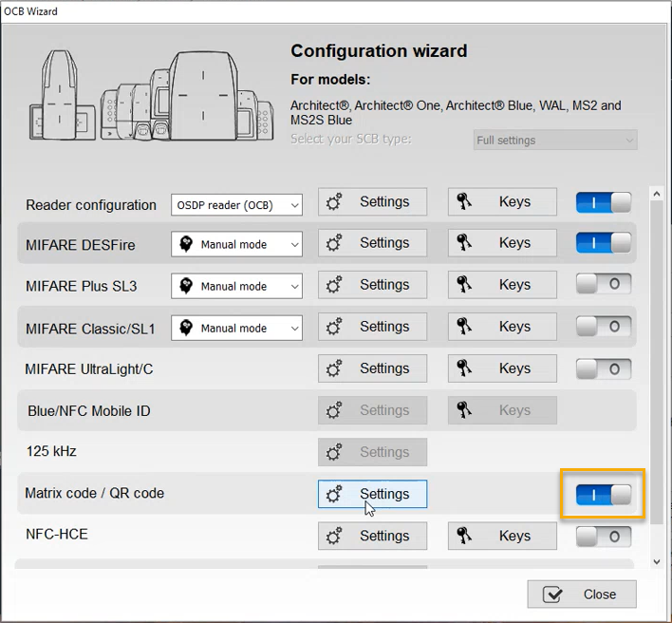Click gear icon in Reader configuration Settings
The height and width of the screenshot is (623, 672).
tap(334, 202)
